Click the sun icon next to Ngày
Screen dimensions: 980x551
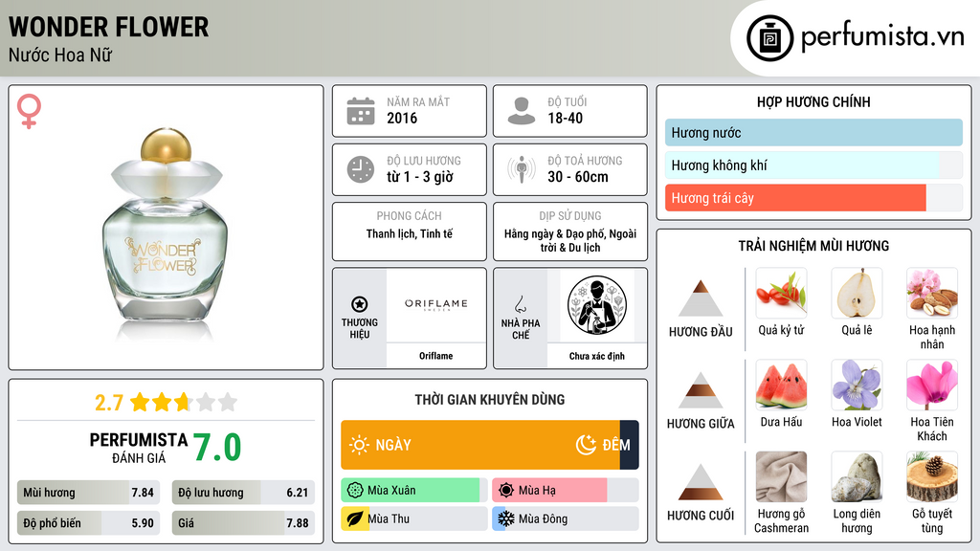tap(359, 445)
